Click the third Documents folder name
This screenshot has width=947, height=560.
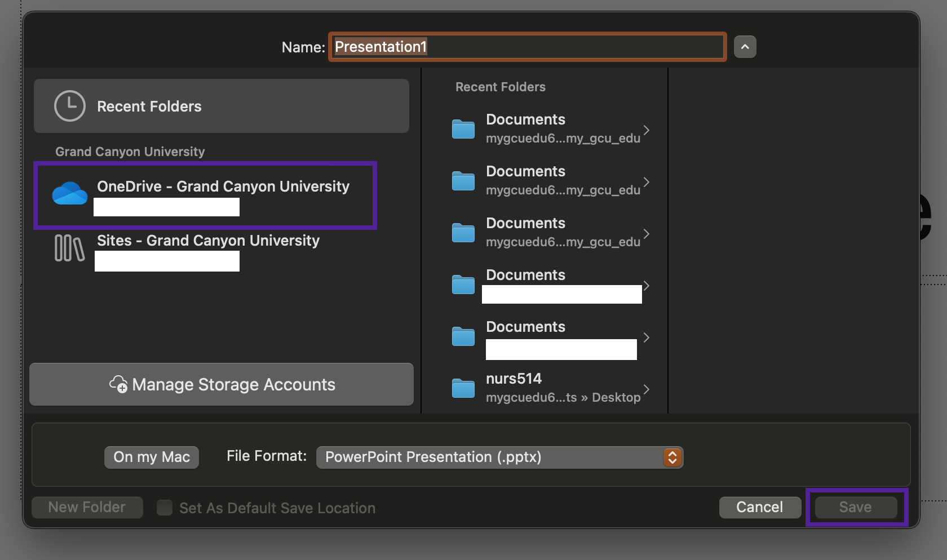tap(525, 223)
